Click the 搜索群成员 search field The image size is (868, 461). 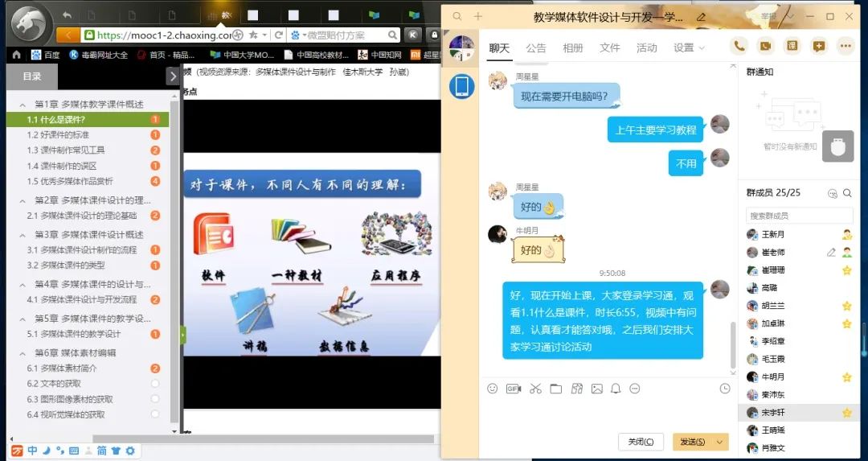[x=799, y=216]
